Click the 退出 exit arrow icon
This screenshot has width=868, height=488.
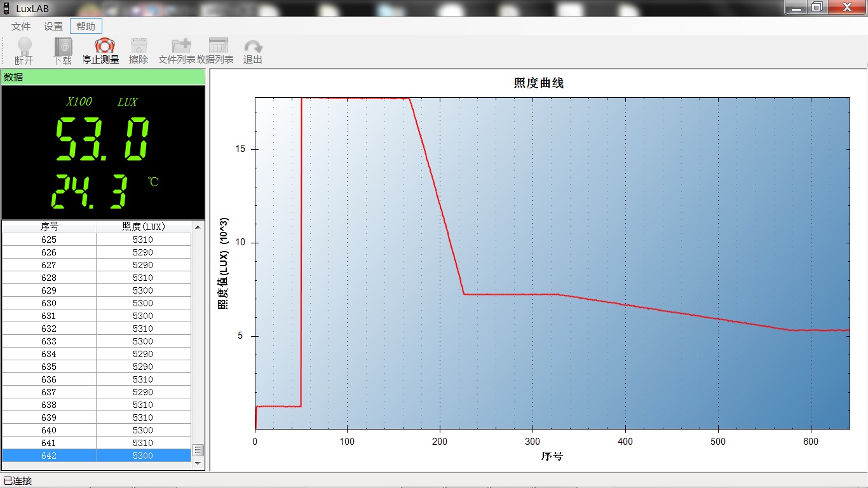253,46
